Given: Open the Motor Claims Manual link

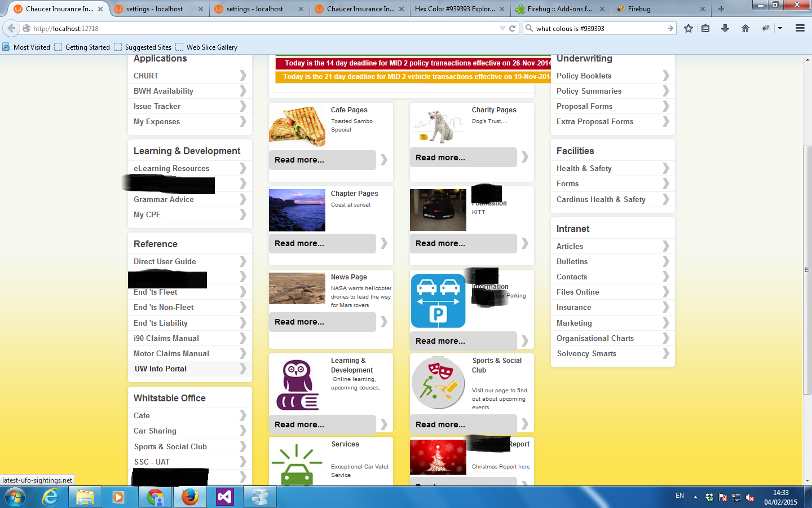Looking at the screenshot, I should tap(171, 353).
